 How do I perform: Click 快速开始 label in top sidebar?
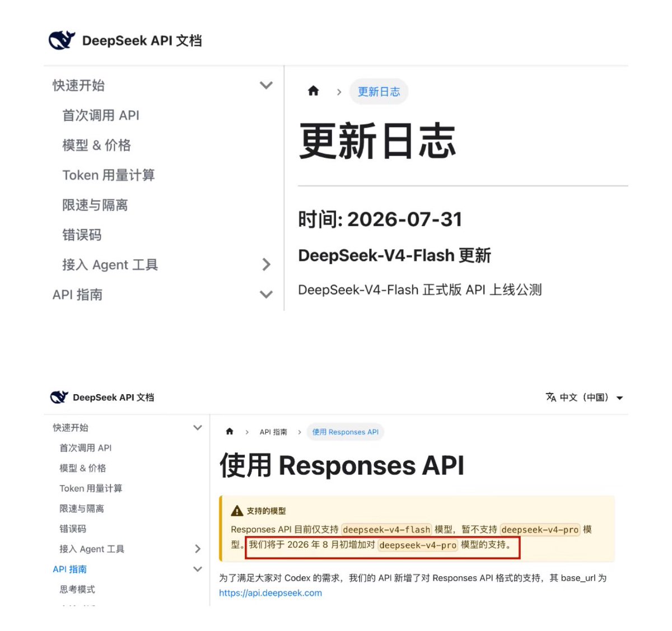coord(78,85)
